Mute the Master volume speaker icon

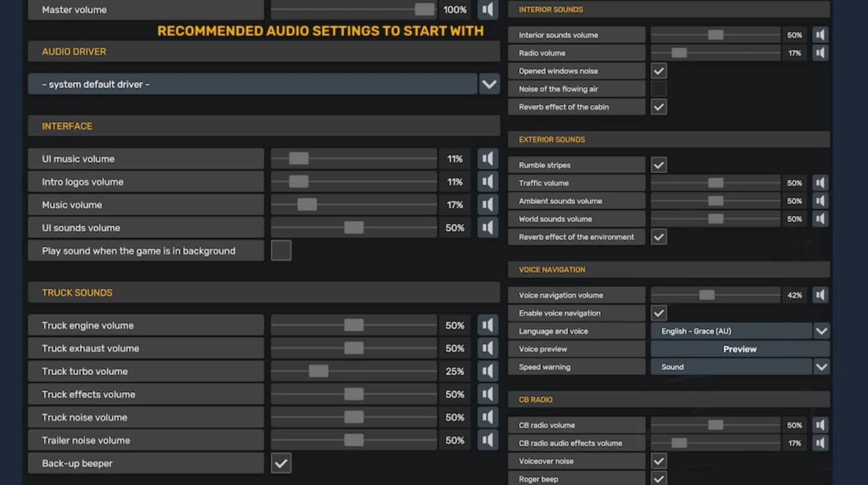click(x=488, y=10)
